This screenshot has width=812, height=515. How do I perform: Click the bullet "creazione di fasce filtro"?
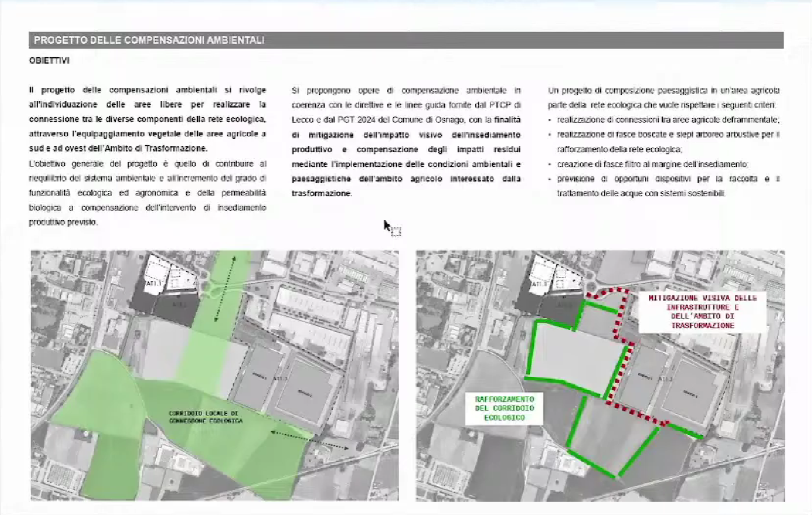(652, 164)
